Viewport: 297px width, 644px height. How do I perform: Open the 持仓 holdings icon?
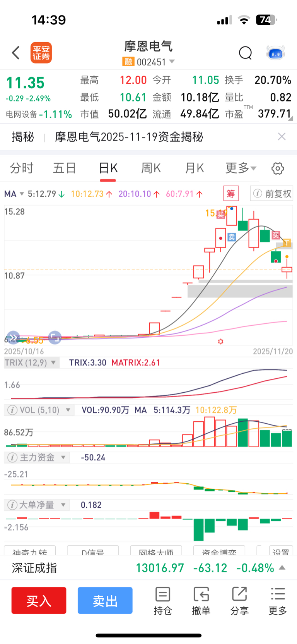pos(163,601)
